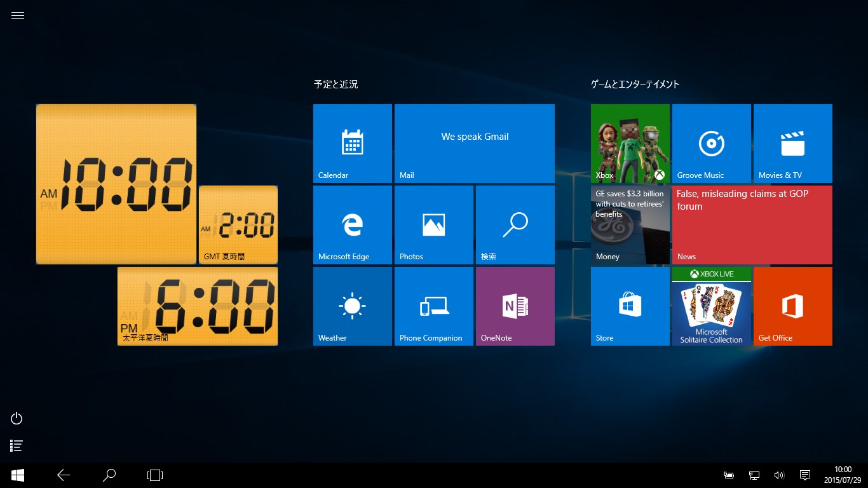Launch Get Office
Screen dimensions: 868x488
[792, 306]
